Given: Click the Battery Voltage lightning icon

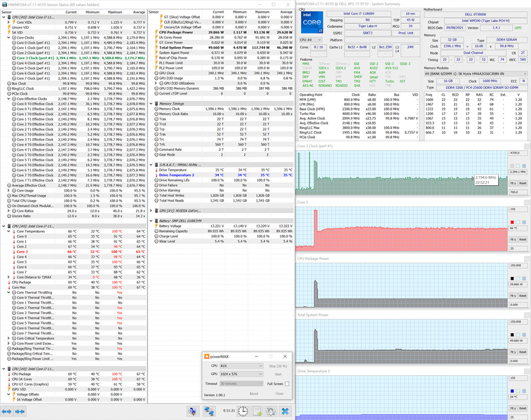Looking at the screenshot, I should pyautogui.click(x=156, y=226).
